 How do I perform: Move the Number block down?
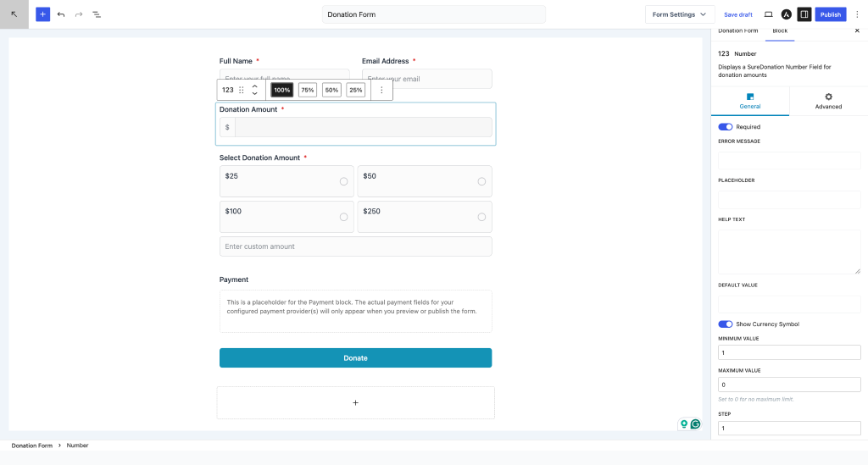point(254,93)
